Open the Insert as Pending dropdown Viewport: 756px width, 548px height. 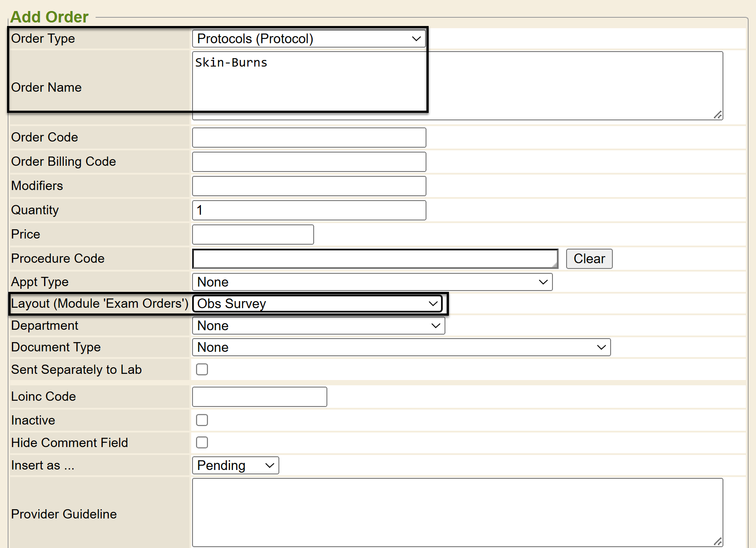[x=235, y=466]
